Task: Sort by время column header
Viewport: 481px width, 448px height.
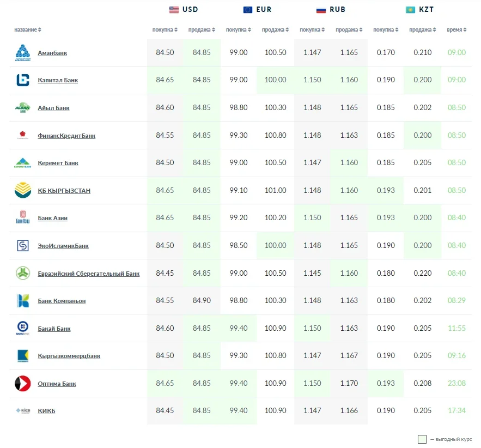Action: pos(456,29)
